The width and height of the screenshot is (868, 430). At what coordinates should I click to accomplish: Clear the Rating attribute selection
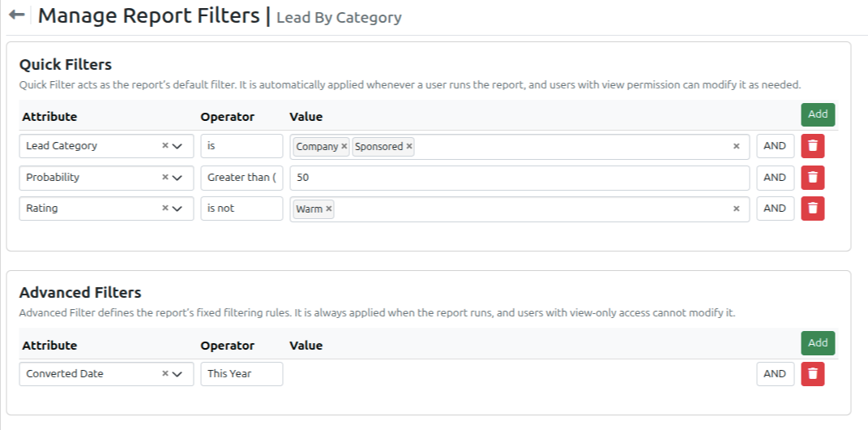[x=165, y=209]
